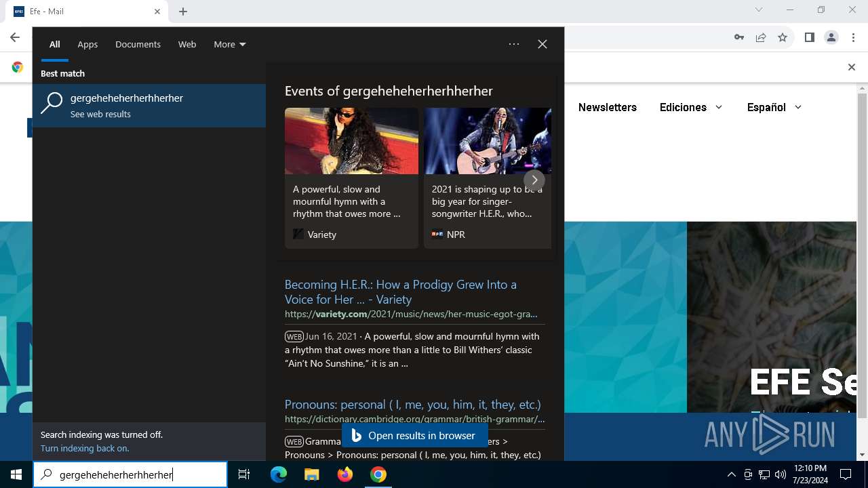
Task: Open the volume control tray icon
Action: [x=781, y=474]
